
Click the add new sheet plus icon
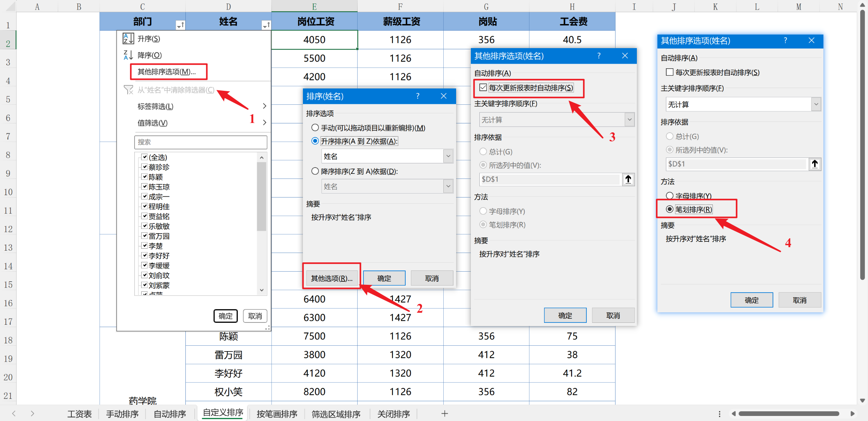tap(444, 414)
